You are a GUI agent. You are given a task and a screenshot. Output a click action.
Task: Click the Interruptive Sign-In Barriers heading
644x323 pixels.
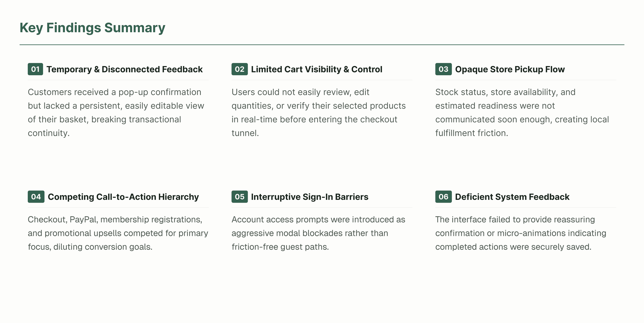[x=310, y=197]
